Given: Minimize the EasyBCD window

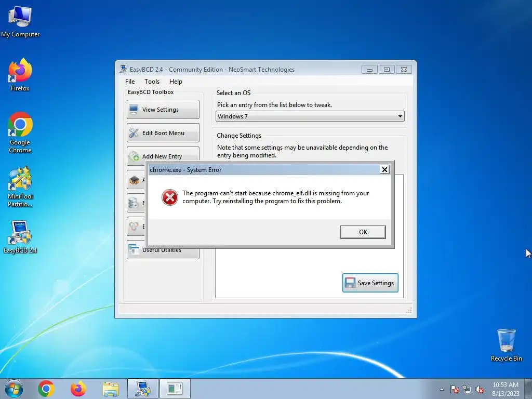Looking at the screenshot, I should (369, 70).
